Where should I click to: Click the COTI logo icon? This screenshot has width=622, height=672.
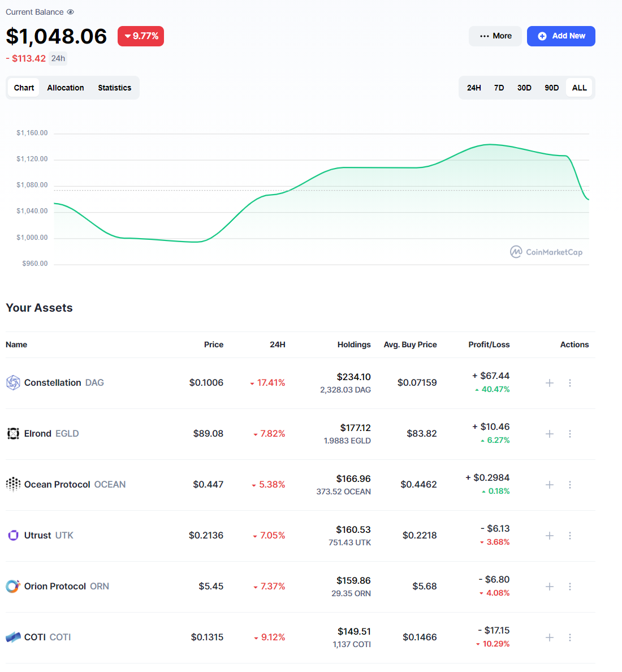coord(13,637)
